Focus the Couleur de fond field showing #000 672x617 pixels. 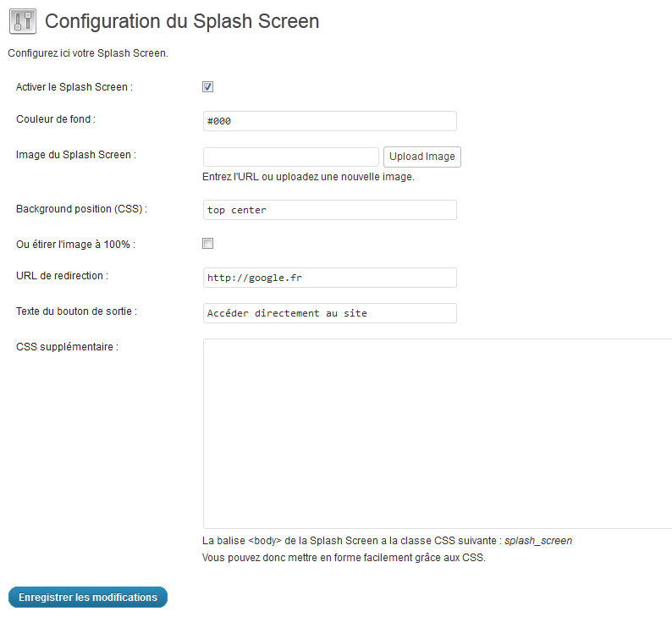[x=330, y=121]
